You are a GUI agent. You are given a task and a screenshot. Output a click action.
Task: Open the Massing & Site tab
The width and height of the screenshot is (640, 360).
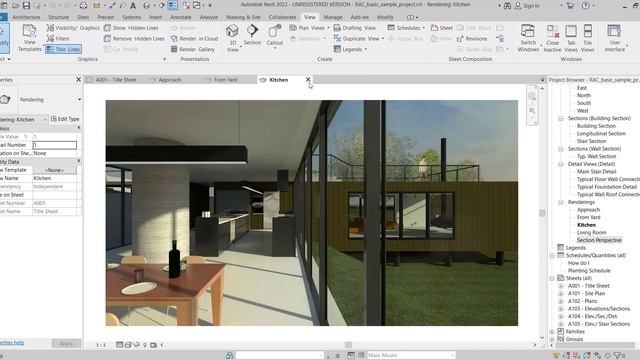[243, 17]
